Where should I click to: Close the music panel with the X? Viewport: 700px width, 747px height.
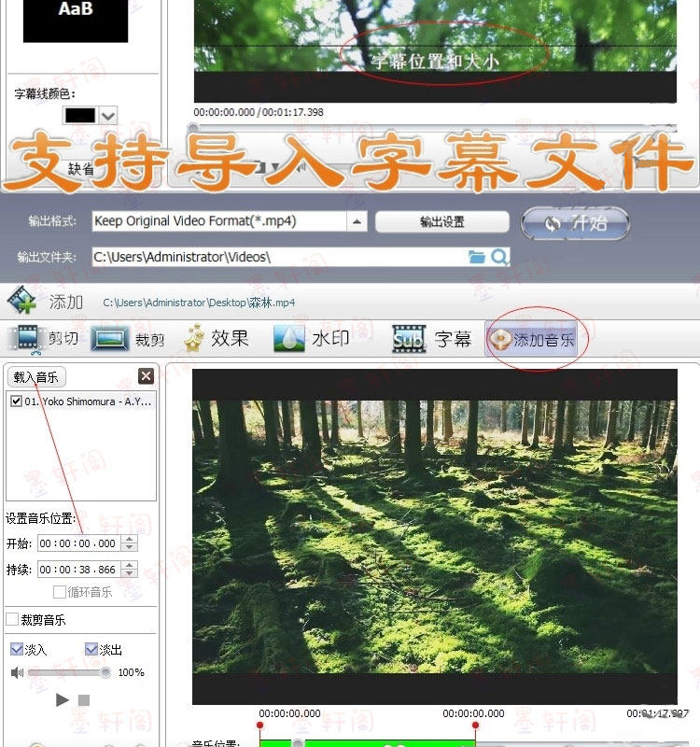tap(146, 376)
